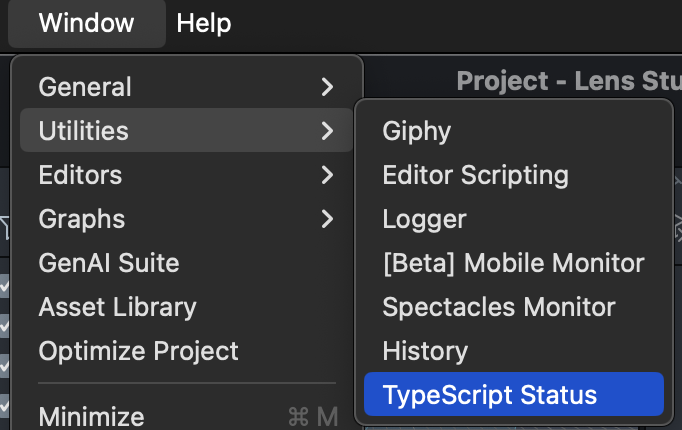Screen dimensions: 682x430
Task: Select the Utilities menu entry label
Action: coord(84,131)
